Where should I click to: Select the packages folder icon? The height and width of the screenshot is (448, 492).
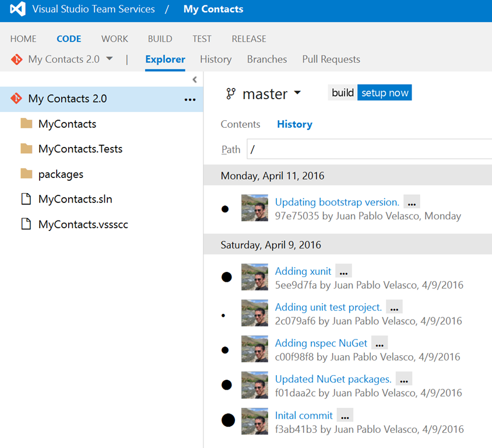26,174
